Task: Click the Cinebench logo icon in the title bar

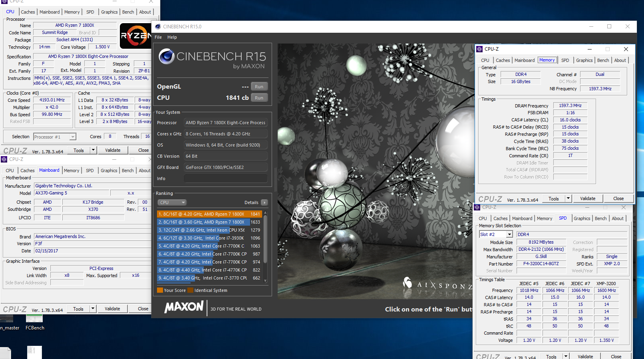Action: pyautogui.click(x=158, y=26)
